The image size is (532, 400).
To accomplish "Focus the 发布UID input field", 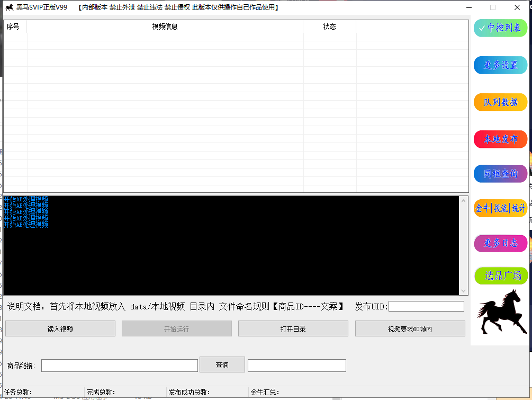I will [x=426, y=306].
